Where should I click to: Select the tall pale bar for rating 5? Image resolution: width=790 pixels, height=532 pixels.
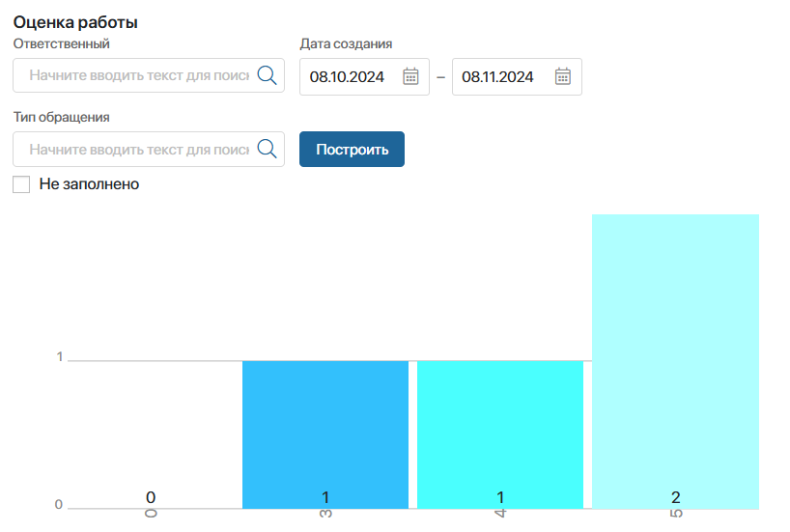(675, 357)
